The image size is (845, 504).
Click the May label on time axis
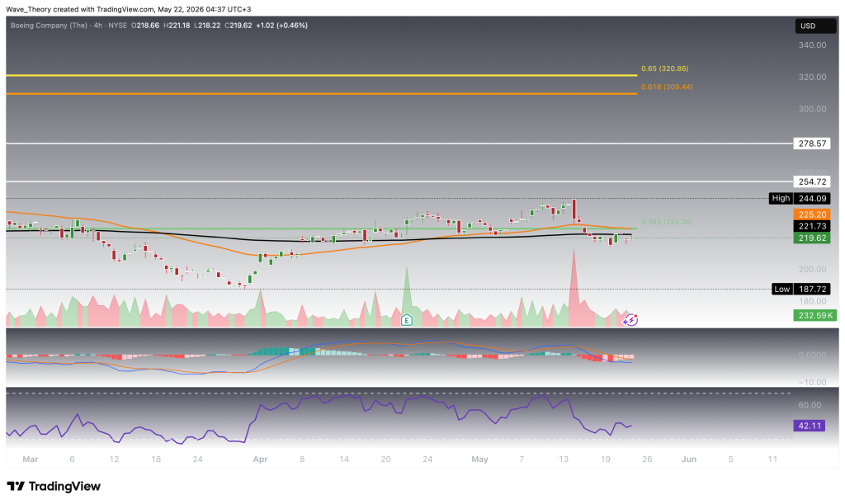(x=479, y=459)
